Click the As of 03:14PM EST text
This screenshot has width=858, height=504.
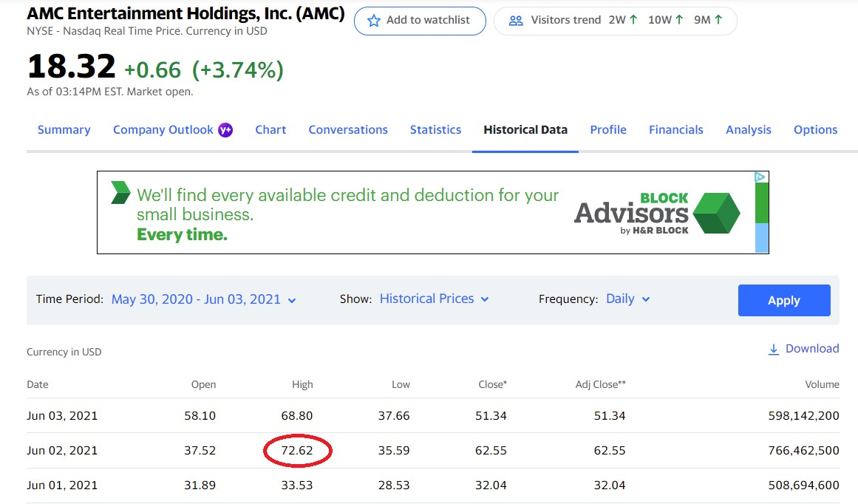click(x=110, y=92)
